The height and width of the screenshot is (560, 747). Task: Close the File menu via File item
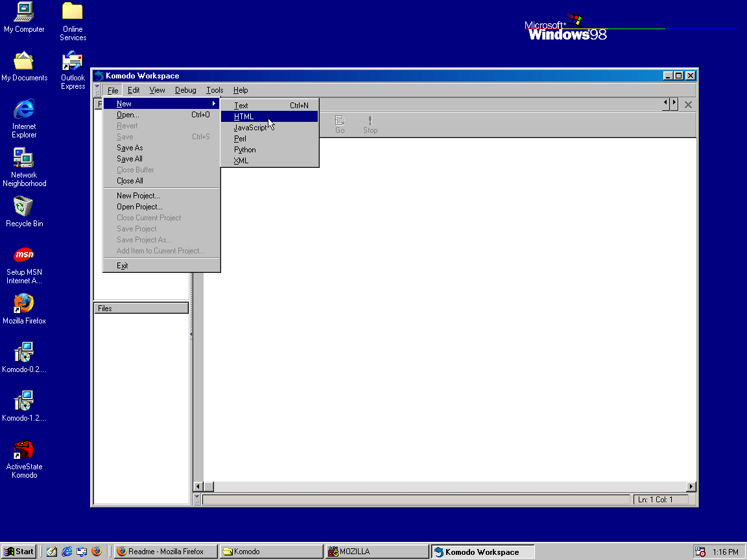113,90
